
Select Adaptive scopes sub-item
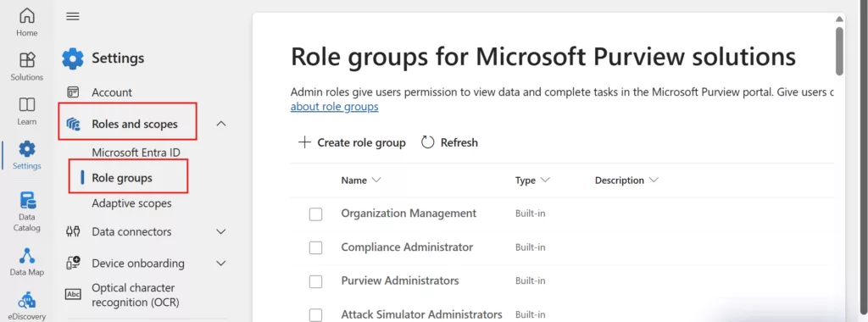tap(131, 203)
